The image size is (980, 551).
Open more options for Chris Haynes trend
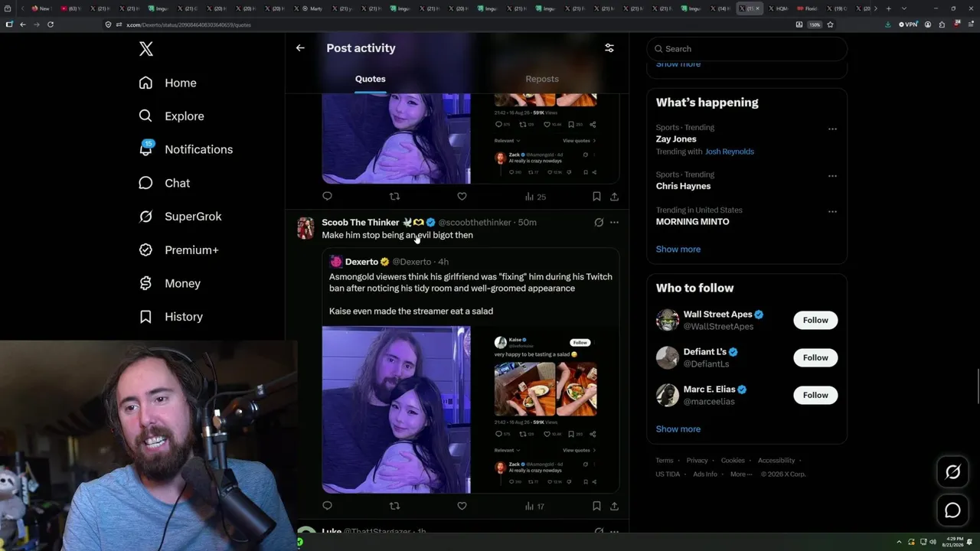pos(832,176)
